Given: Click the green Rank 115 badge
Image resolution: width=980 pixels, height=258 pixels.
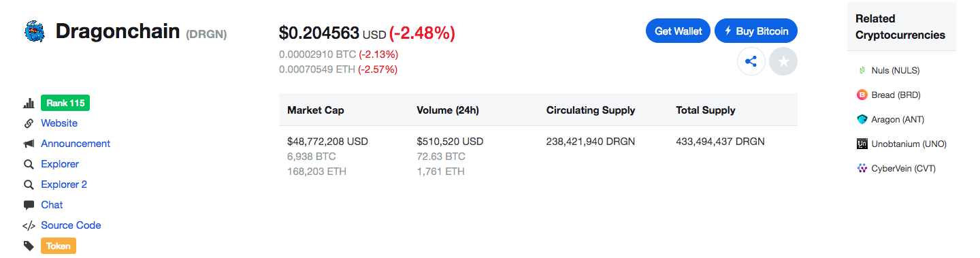Looking at the screenshot, I should (65, 103).
